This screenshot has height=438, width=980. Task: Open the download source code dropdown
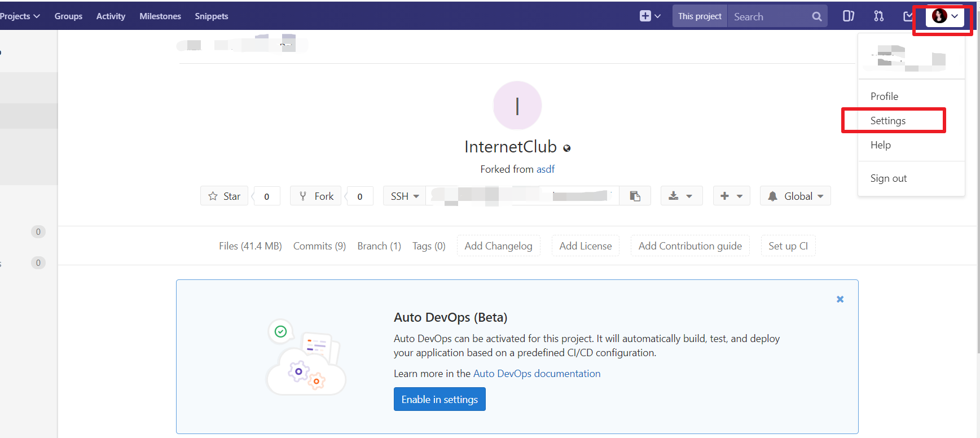point(681,196)
